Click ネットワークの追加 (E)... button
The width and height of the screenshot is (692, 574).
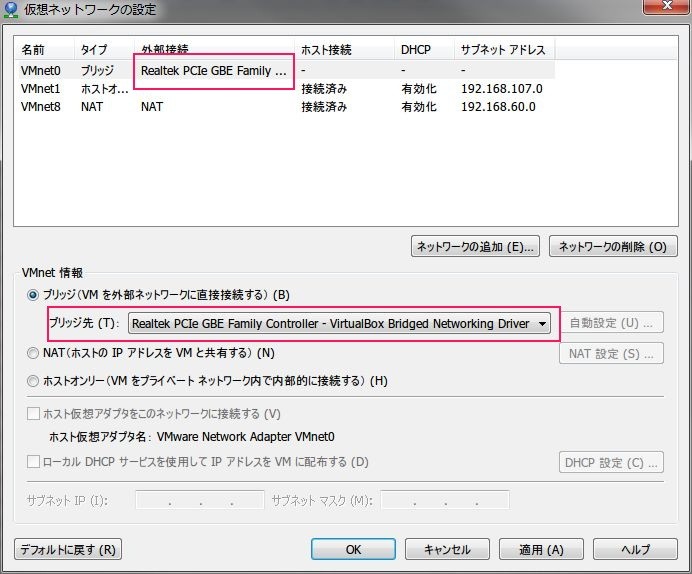point(475,246)
